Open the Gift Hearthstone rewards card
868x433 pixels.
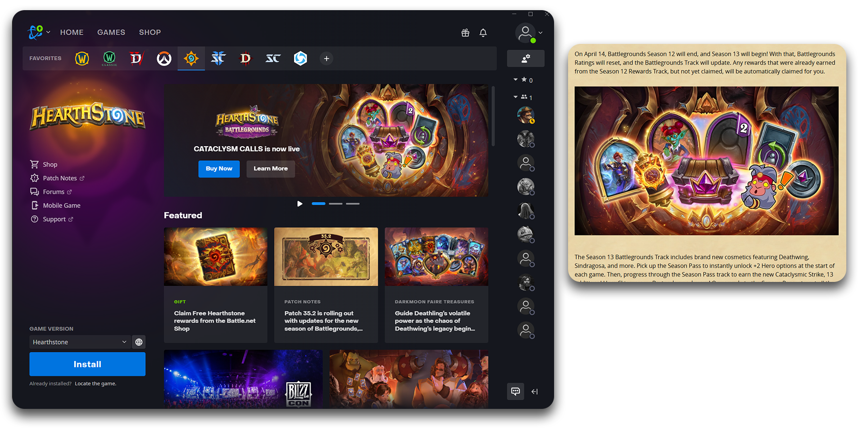click(x=216, y=285)
